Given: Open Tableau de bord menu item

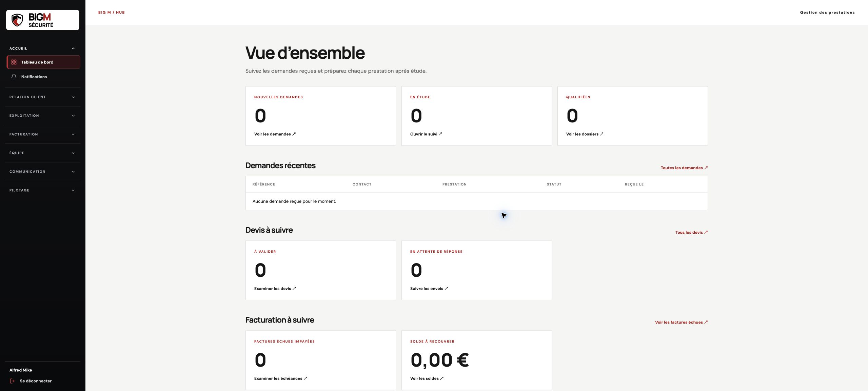Looking at the screenshot, I should 43,62.
